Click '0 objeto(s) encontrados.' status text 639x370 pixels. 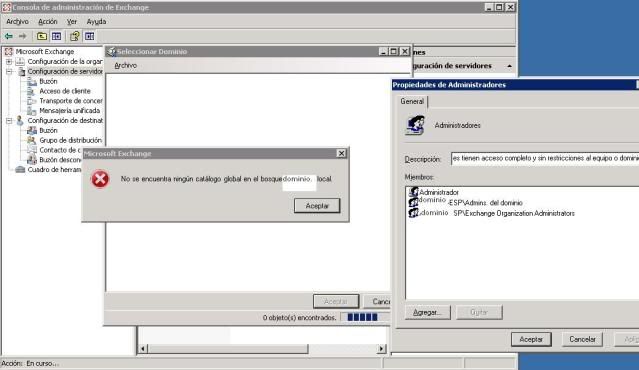point(300,317)
